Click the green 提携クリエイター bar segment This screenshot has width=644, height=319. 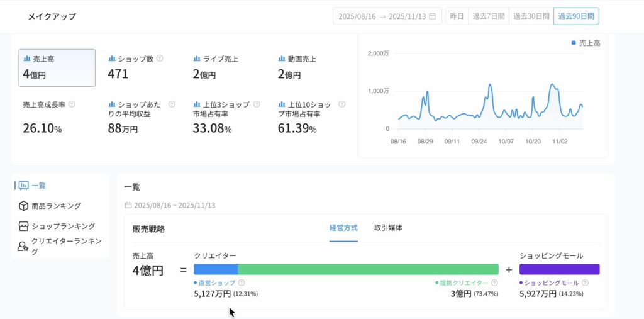pyautogui.click(x=368, y=269)
